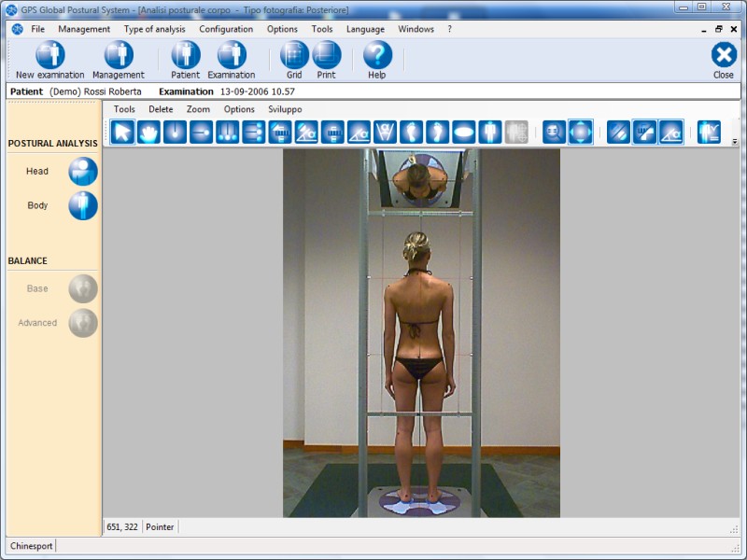Select the body figure tool in toolbar
Image resolution: width=747 pixels, height=560 pixels.
489,132
